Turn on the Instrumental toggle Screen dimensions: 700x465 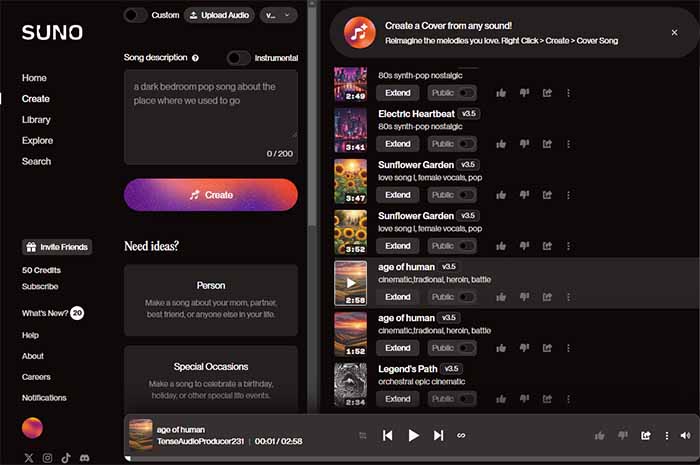(x=238, y=58)
